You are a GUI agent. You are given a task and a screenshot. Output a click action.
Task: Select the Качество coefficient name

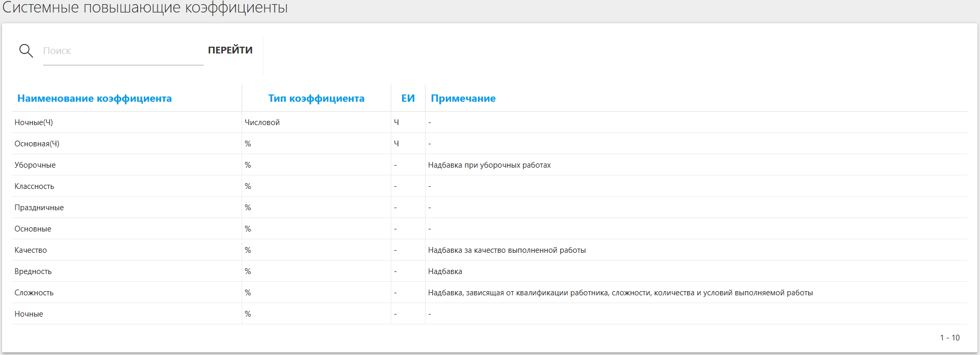coord(31,250)
